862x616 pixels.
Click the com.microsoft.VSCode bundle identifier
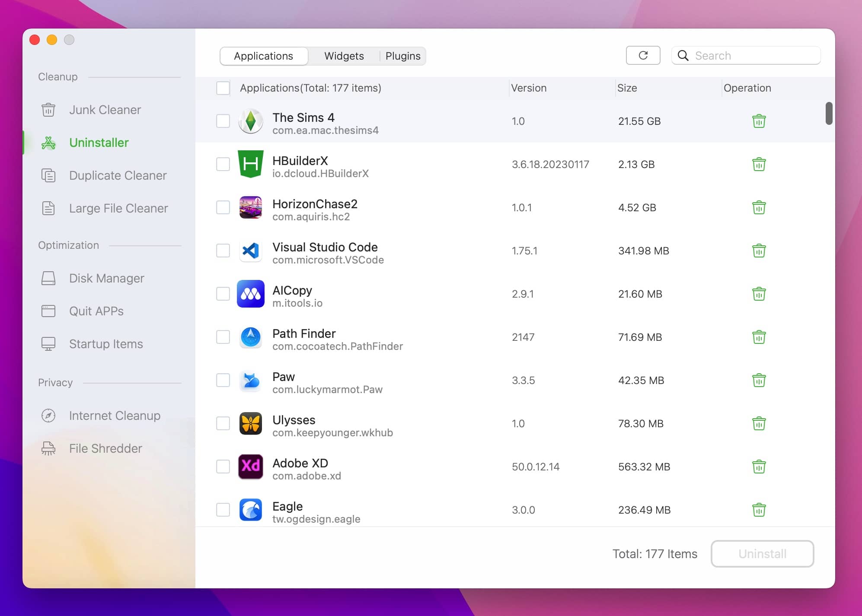tap(328, 260)
